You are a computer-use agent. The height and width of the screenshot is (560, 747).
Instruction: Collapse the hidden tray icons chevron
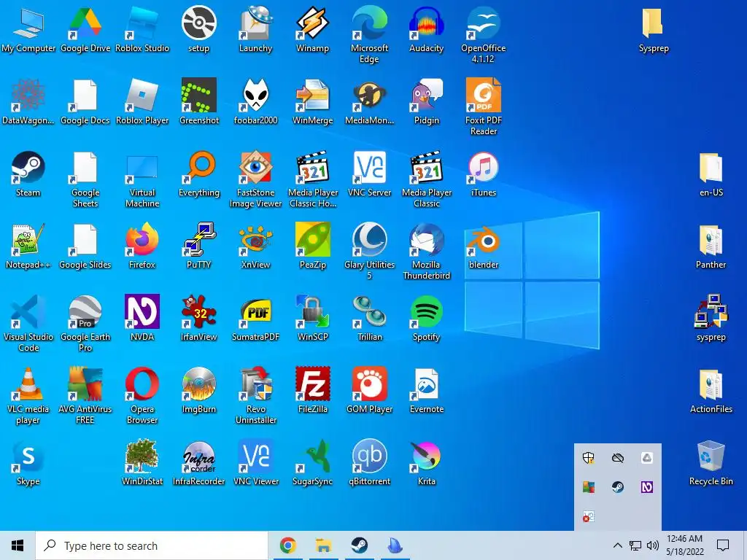(x=617, y=545)
